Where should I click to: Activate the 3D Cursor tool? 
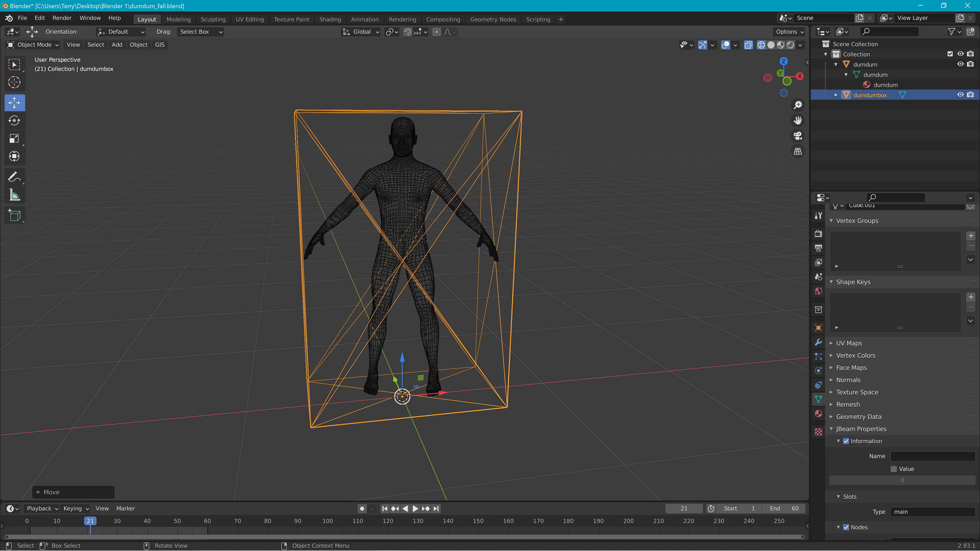pos(15,82)
